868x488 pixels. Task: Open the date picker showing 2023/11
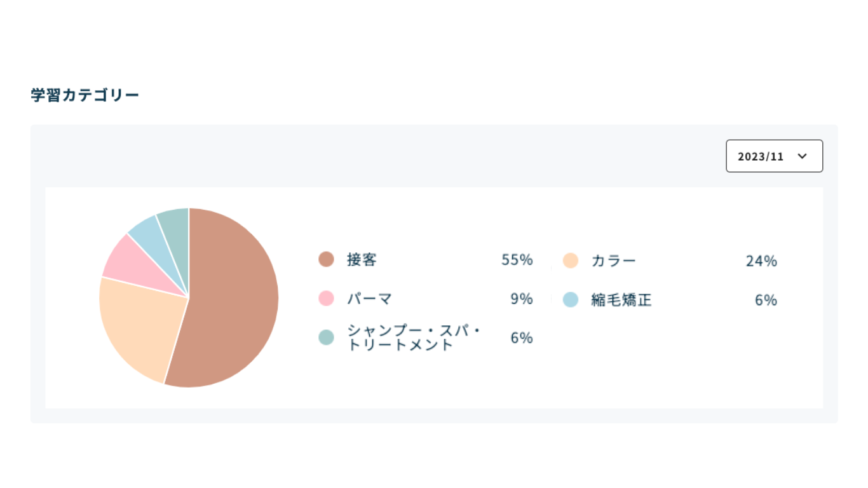(774, 156)
